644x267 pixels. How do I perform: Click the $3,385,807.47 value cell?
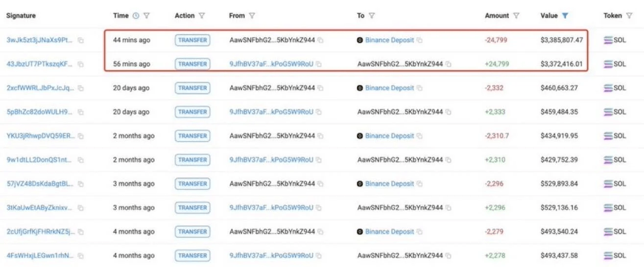point(562,40)
